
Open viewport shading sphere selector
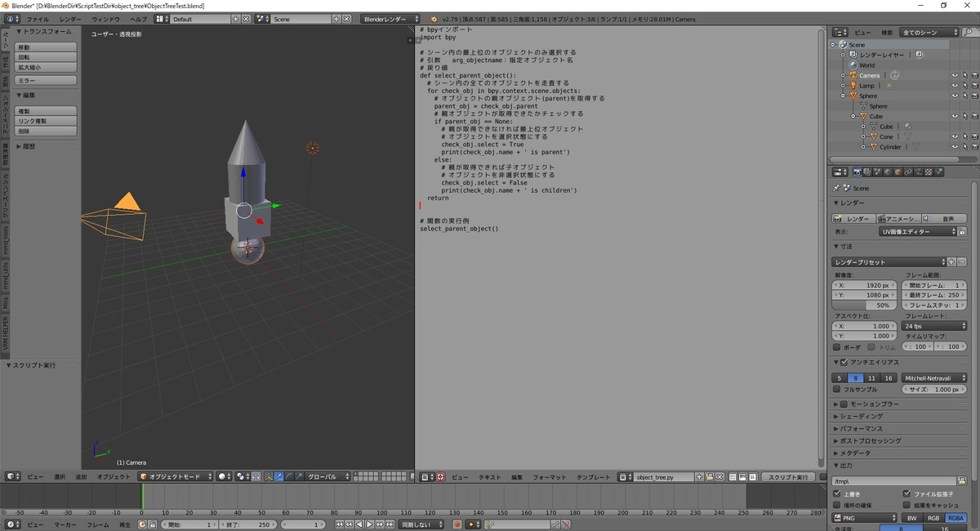[x=224, y=476]
